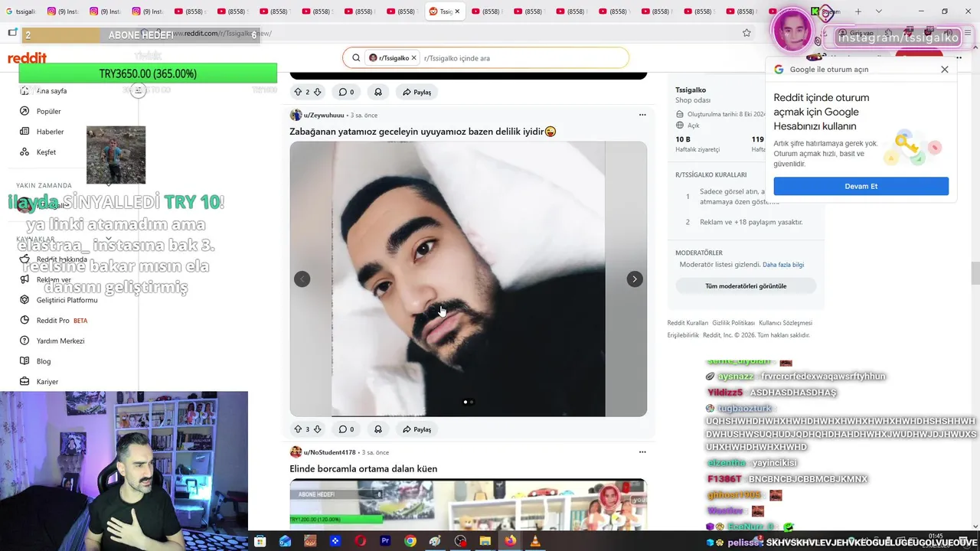
Task: Give an award to the Zeywuhuuu post
Action: click(378, 429)
